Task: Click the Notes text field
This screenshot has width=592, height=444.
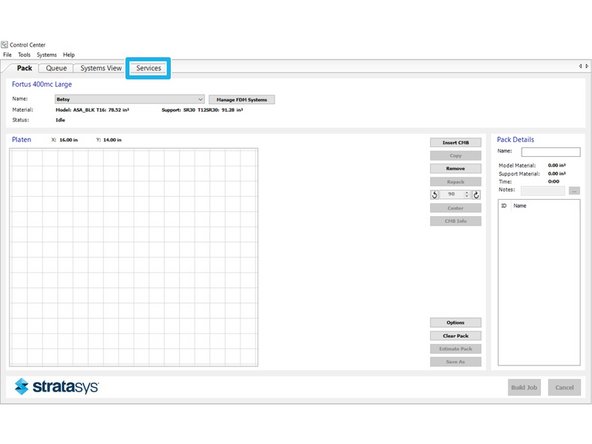Action: point(543,191)
